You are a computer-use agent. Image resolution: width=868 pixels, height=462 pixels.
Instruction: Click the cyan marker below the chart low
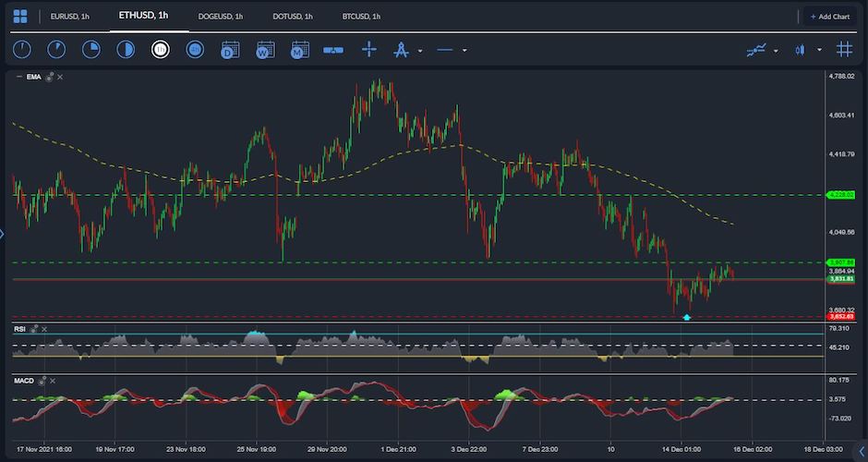pos(687,318)
